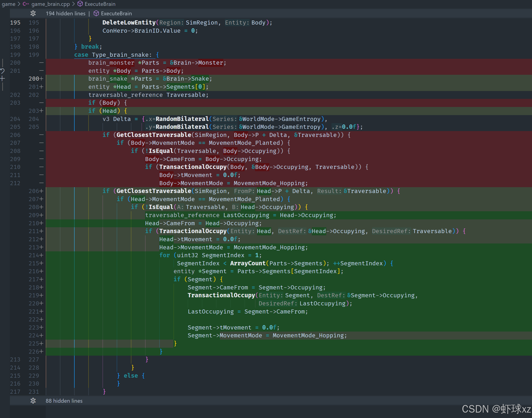The width and height of the screenshot is (532, 418).
Task: Click ExecuteBrain link in hidden lines bar
Action: tap(116, 14)
